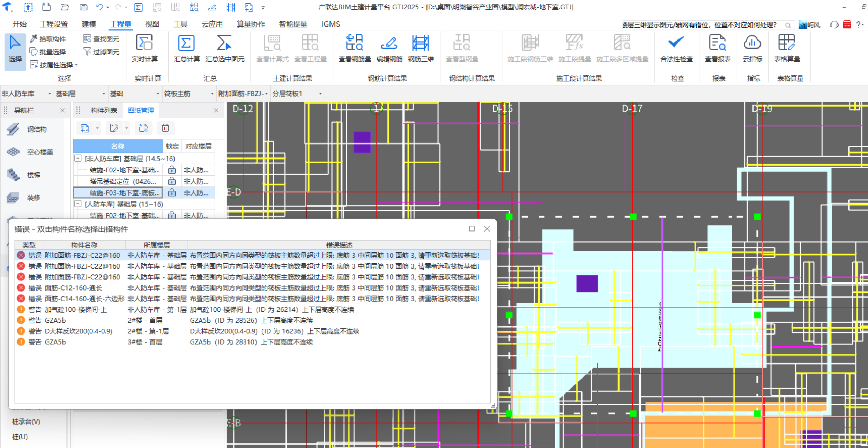Open the 建模 ribbon tab
Image resolution: width=868 pixels, height=448 pixels.
[x=89, y=24]
